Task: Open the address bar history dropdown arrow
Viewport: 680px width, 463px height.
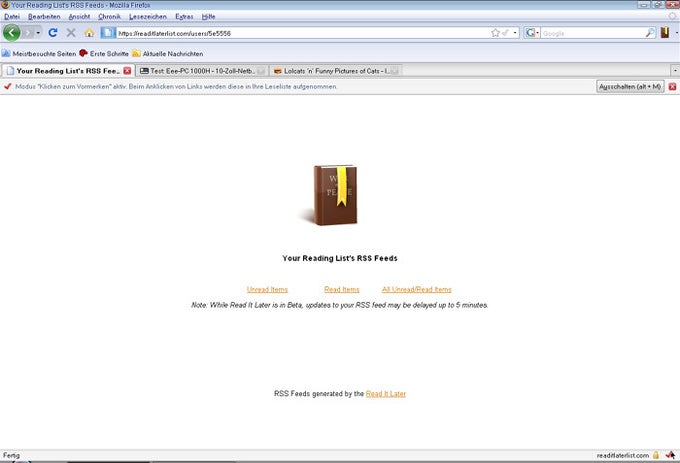Action: tap(515, 33)
